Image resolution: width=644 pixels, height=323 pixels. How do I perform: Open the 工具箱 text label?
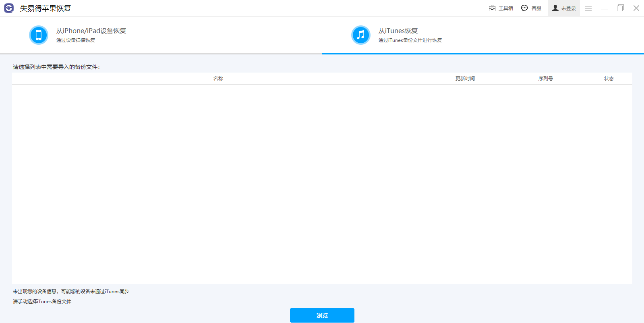click(x=505, y=8)
